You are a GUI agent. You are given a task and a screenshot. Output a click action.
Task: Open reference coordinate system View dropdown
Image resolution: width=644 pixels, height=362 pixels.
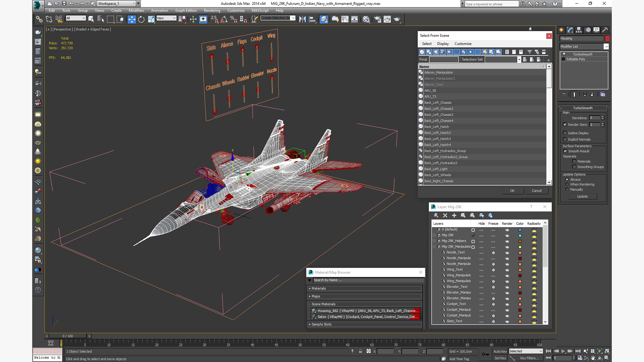click(x=174, y=18)
